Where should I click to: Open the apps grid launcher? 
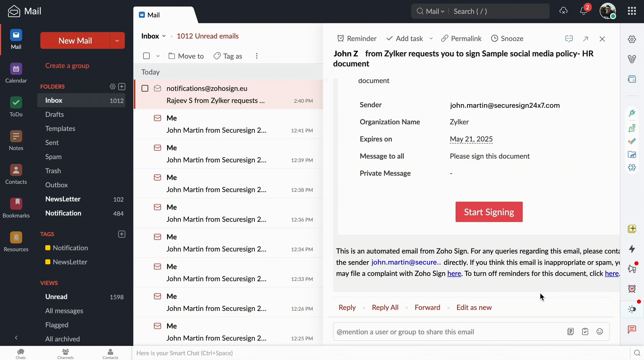tap(632, 11)
